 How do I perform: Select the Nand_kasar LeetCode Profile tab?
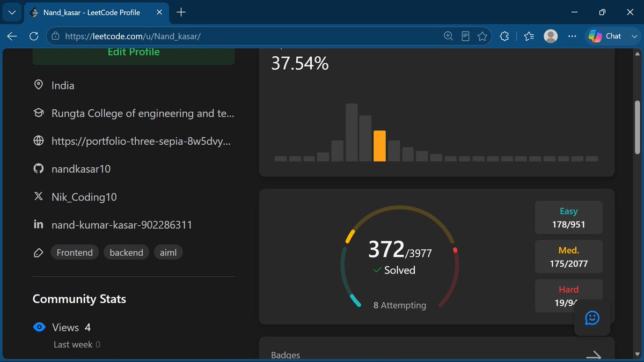(x=97, y=12)
